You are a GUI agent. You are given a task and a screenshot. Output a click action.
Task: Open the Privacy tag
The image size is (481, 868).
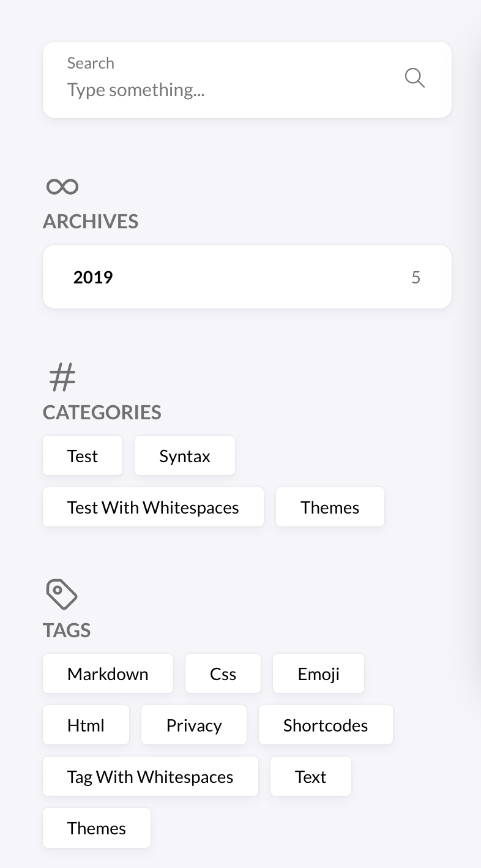[x=194, y=725]
